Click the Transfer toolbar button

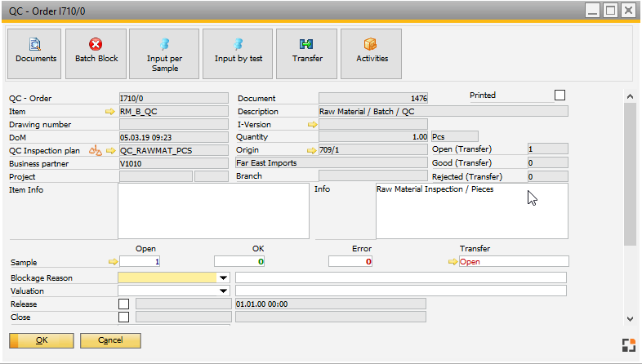point(307,53)
